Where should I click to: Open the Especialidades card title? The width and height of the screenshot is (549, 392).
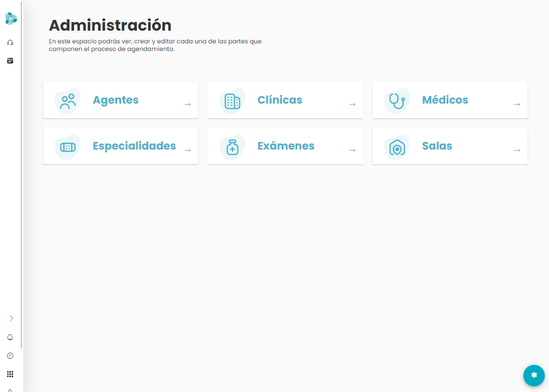pos(134,146)
